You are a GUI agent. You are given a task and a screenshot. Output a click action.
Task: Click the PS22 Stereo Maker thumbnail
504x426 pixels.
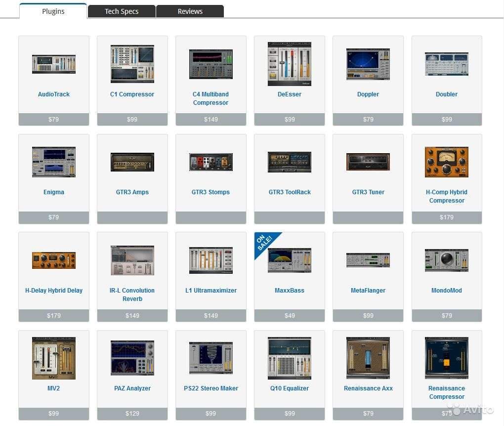point(211,358)
